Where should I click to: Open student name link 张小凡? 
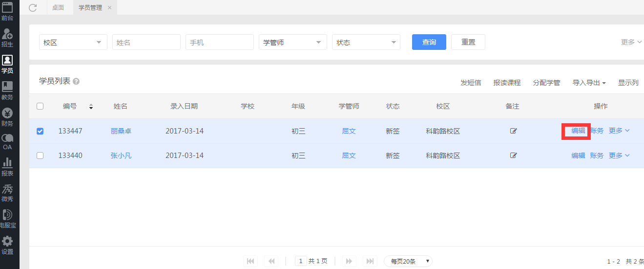click(121, 155)
